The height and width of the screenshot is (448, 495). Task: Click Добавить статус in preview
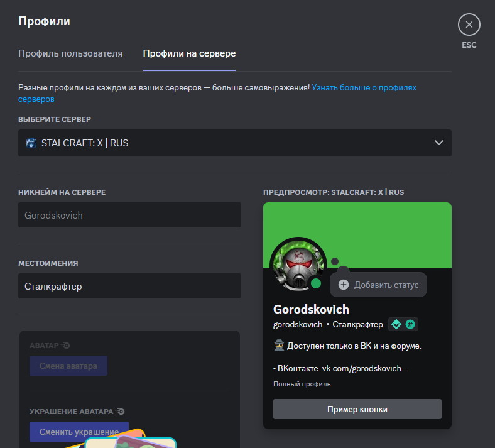click(378, 285)
